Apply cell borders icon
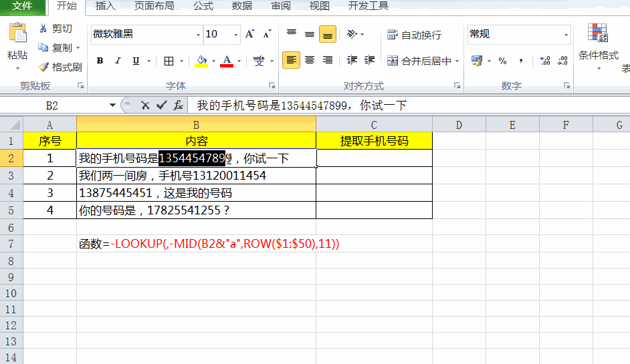The image size is (630, 364). 169,61
